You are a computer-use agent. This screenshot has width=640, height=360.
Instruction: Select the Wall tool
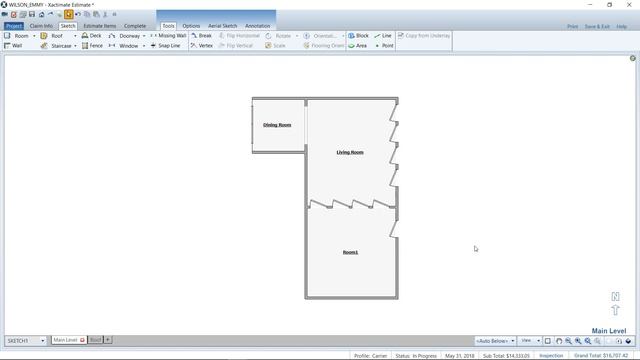point(13,46)
